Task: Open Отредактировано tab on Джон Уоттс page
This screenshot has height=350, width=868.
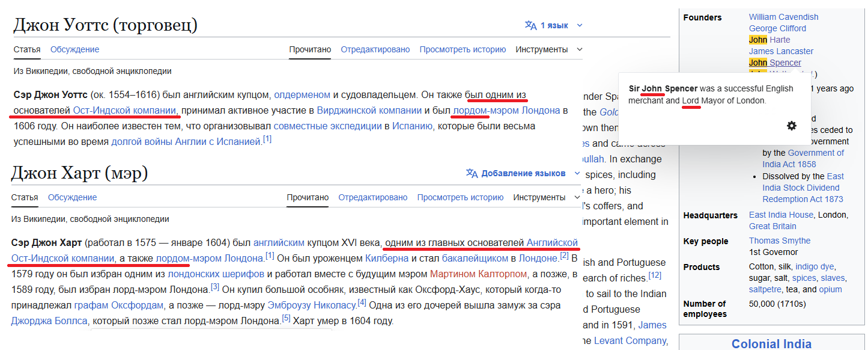Action: click(375, 49)
